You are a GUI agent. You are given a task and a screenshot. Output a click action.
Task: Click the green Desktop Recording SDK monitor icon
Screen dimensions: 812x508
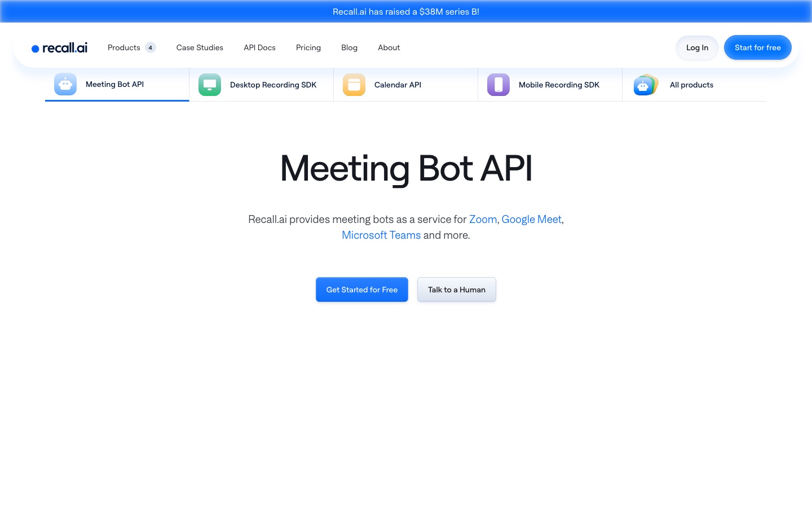click(210, 85)
